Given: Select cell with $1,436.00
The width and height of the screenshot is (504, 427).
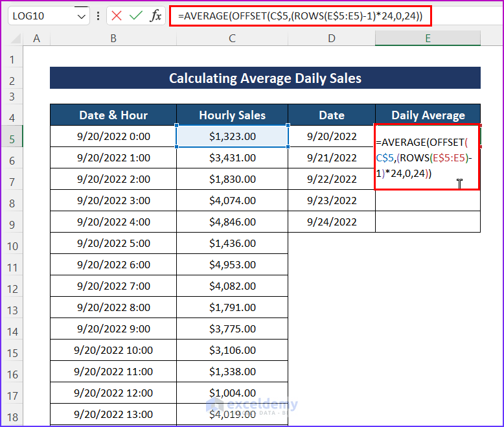Looking at the screenshot, I should [232, 243].
